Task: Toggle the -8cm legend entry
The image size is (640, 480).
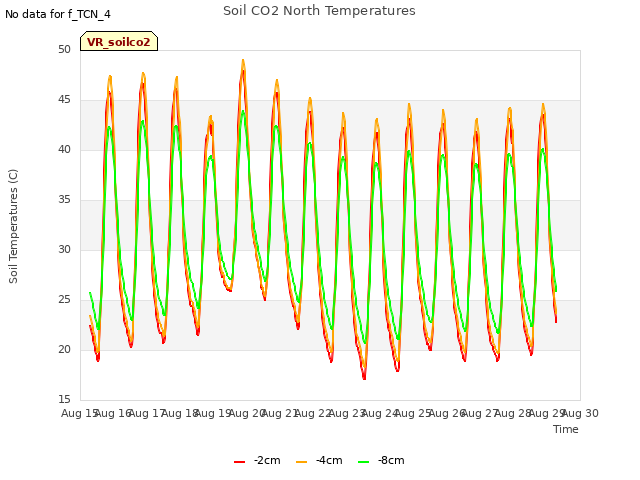Action: pos(381,460)
